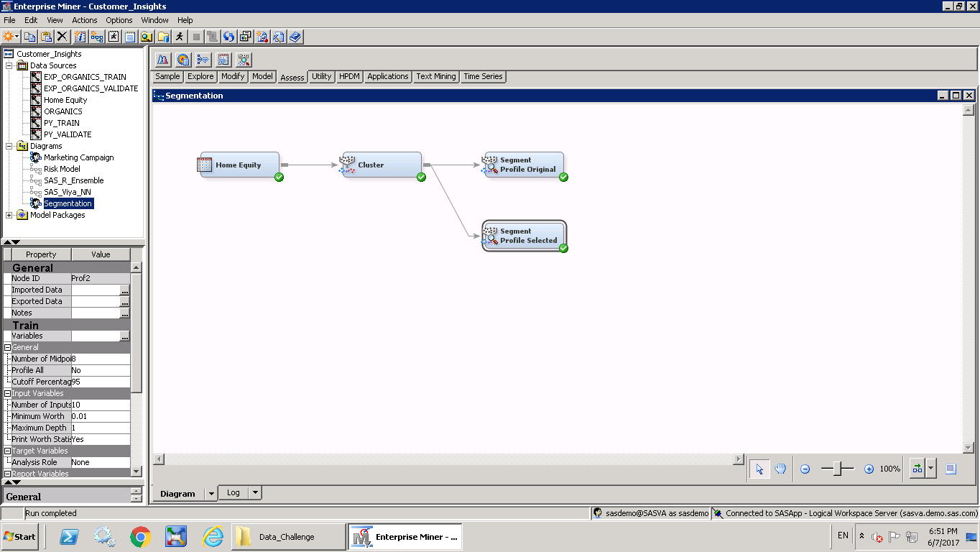Select the Run diagram icon
The width and height of the screenshot is (980, 552).
tap(179, 37)
